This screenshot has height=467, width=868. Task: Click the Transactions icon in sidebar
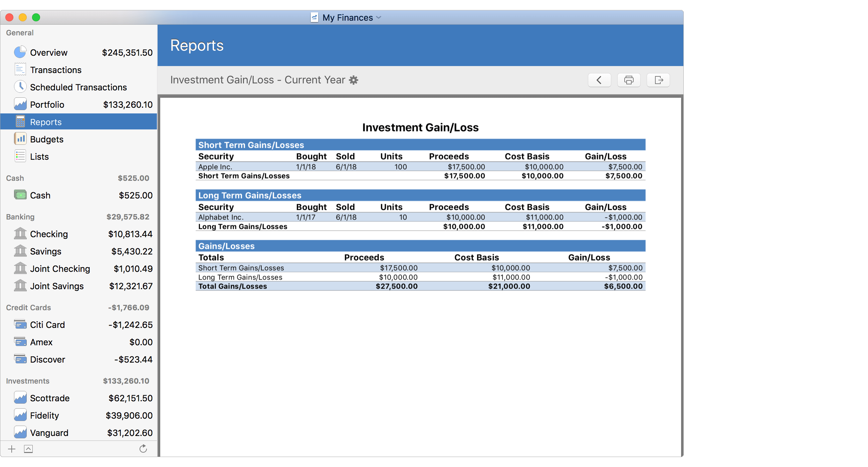point(20,70)
